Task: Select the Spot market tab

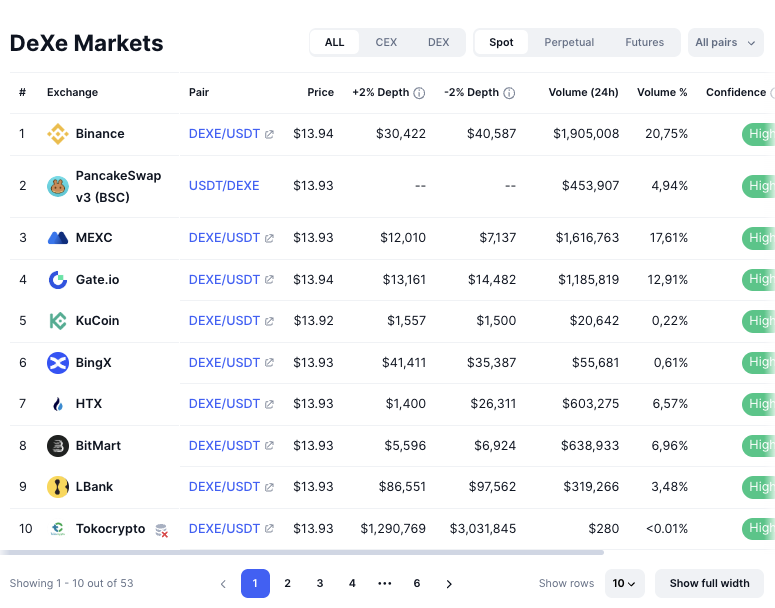Action: pyautogui.click(x=501, y=43)
